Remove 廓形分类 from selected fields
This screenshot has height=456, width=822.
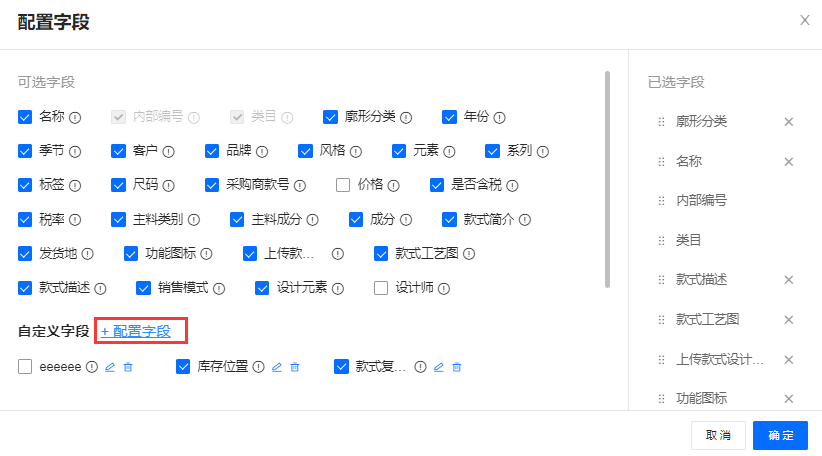click(788, 122)
